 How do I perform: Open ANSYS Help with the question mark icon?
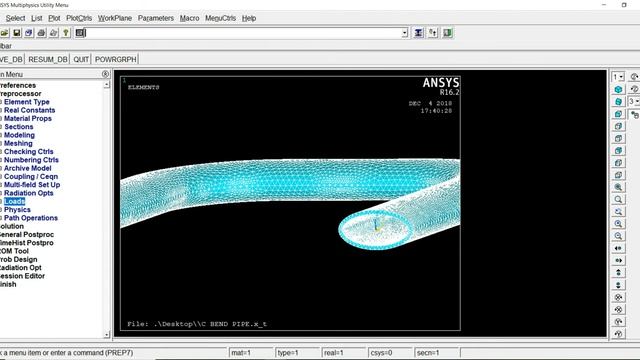coord(66,33)
